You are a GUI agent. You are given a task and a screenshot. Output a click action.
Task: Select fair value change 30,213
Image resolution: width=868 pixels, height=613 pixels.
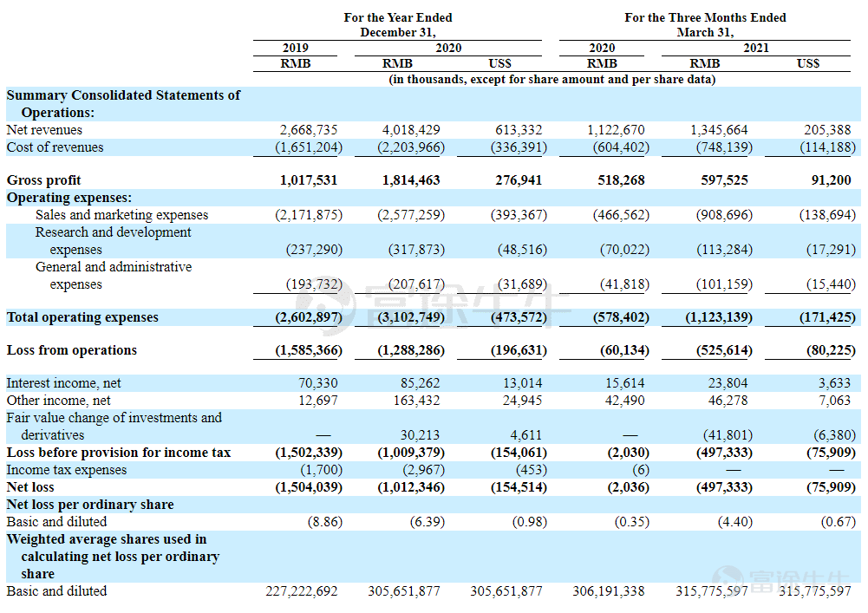click(421, 435)
